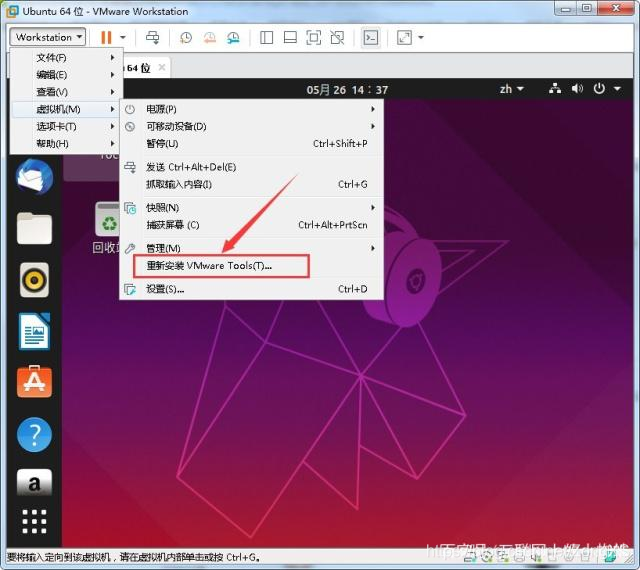Viewport: 640px width, 570px height.
Task: Click the Ubuntu volume speaker icon
Action: tap(577, 89)
